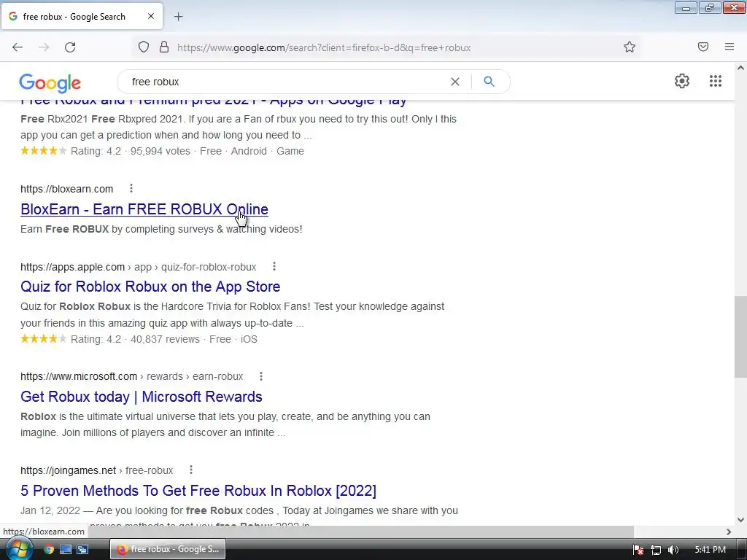
Task: Click into the free robux search field
Action: point(286,82)
